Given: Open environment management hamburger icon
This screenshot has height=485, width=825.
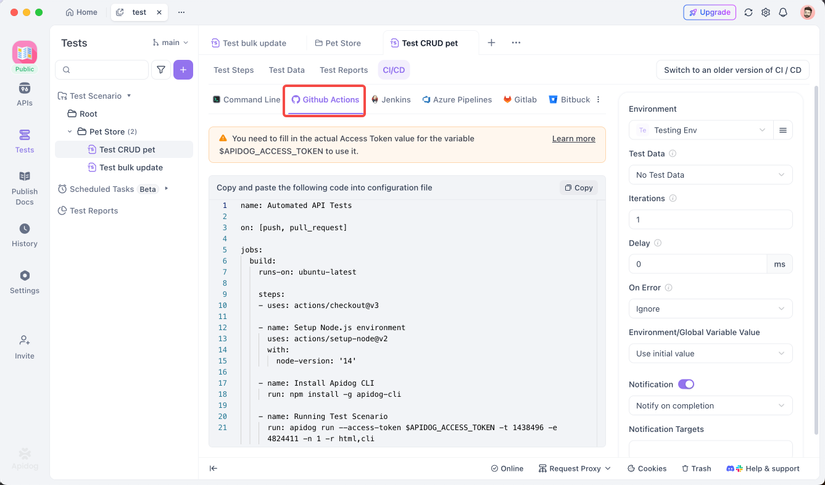Looking at the screenshot, I should [783, 130].
